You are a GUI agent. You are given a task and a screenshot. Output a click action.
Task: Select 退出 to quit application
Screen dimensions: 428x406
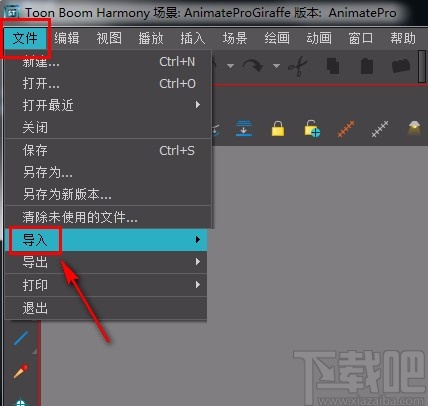pos(107,308)
